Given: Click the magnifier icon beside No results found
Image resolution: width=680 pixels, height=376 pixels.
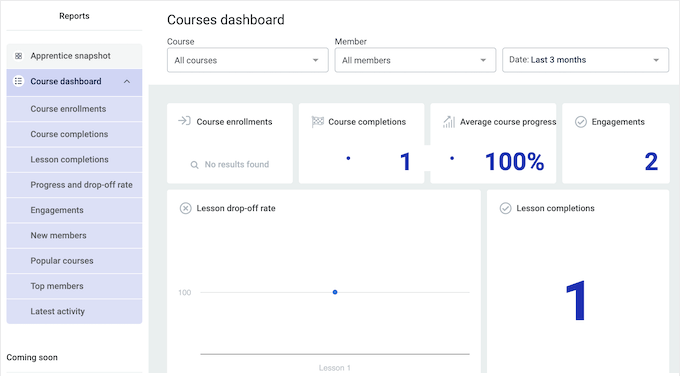Looking at the screenshot, I should click(195, 165).
